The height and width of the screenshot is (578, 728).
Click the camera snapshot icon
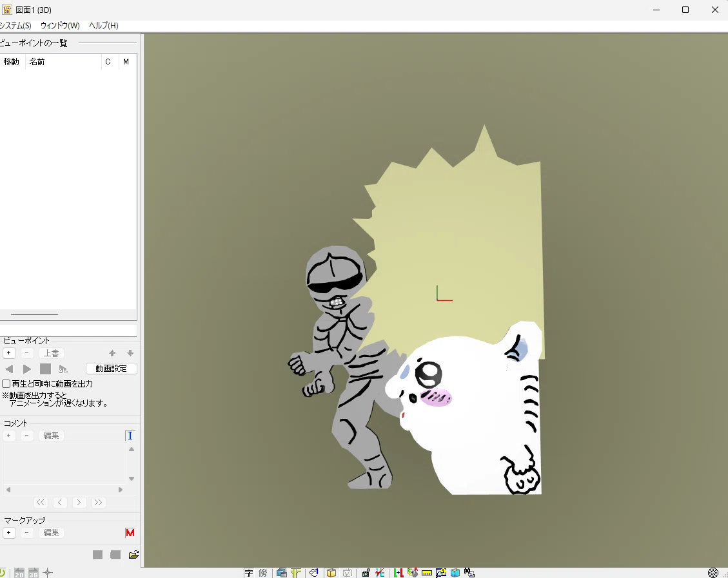click(x=366, y=573)
